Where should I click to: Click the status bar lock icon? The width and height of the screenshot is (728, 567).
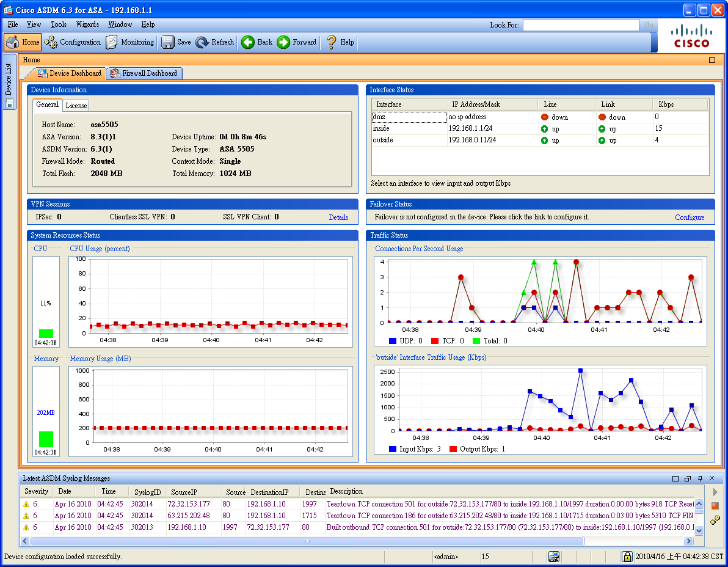pyautogui.click(x=627, y=557)
